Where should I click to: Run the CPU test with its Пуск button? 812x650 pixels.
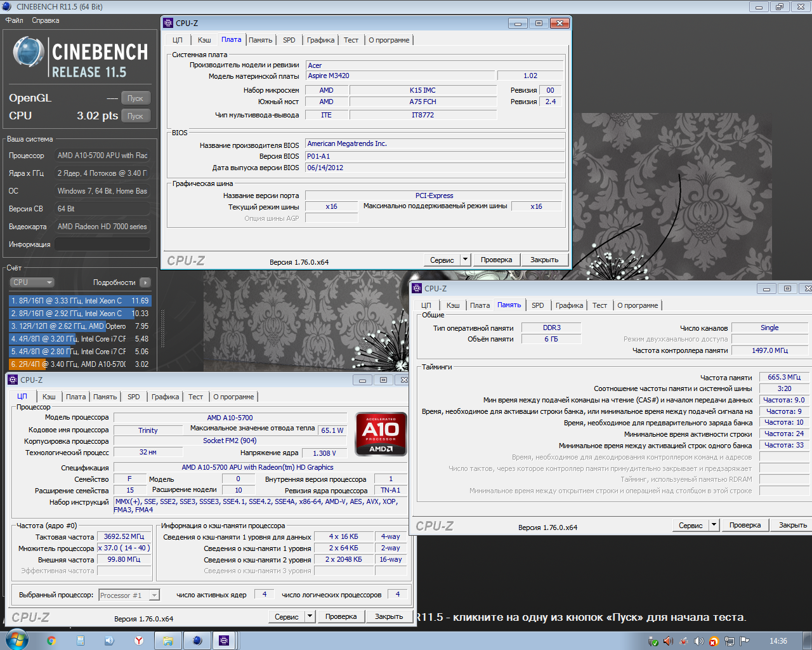[x=135, y=116]
